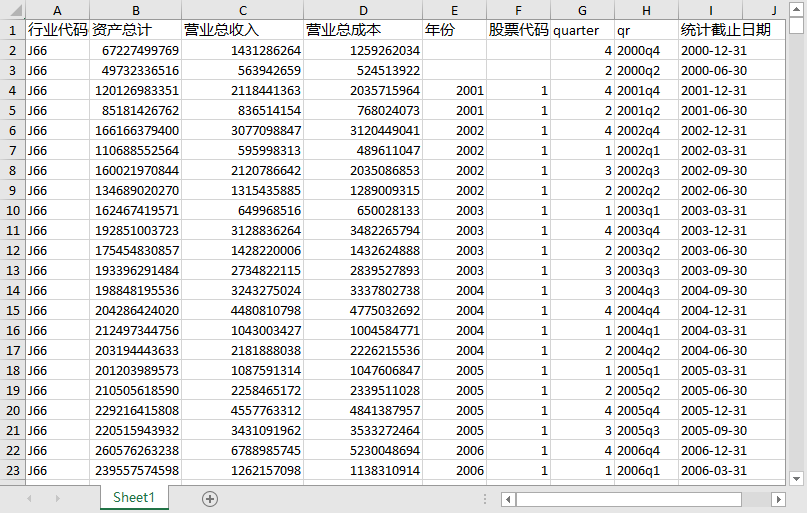Click the 年份 header cell
Viewport: 807px width, 513px height.
454,30
